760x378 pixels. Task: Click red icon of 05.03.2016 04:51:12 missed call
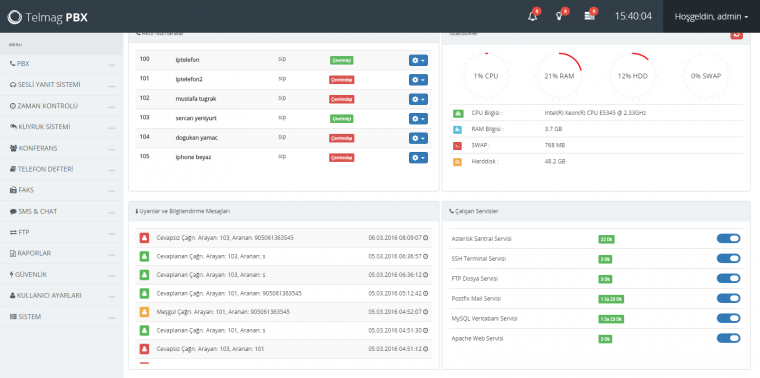[144, 349]
